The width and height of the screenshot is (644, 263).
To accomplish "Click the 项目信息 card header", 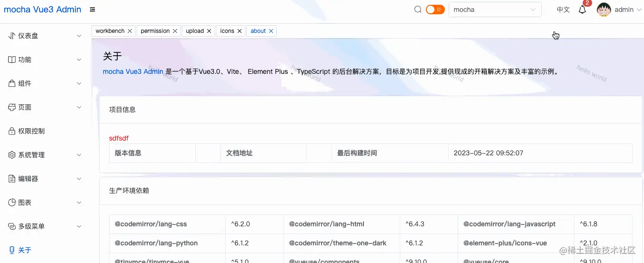I will pyautogui.click(x=372, y=110).
